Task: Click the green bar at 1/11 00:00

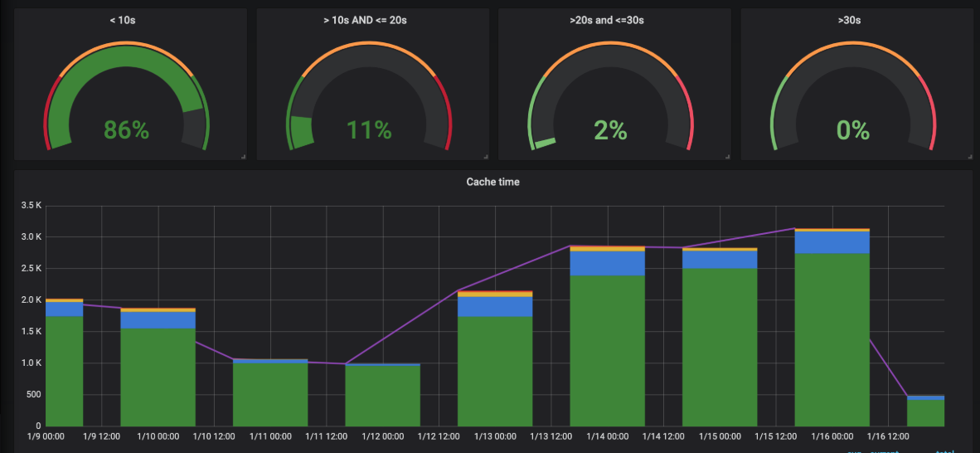Action: coord(270,395)
